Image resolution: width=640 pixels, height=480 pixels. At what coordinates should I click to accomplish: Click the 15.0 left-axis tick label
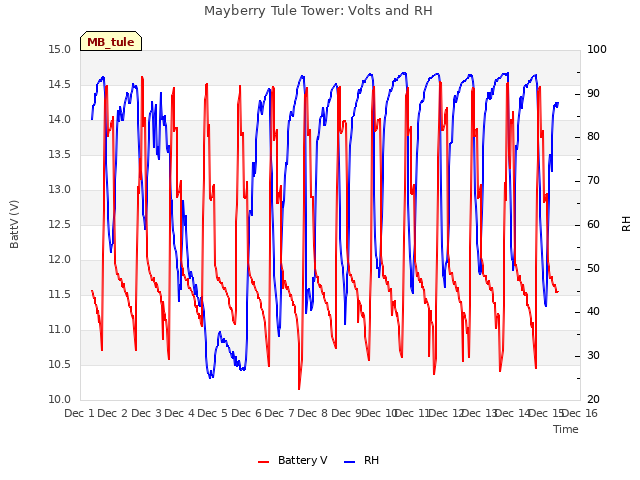tap(59, 50)
